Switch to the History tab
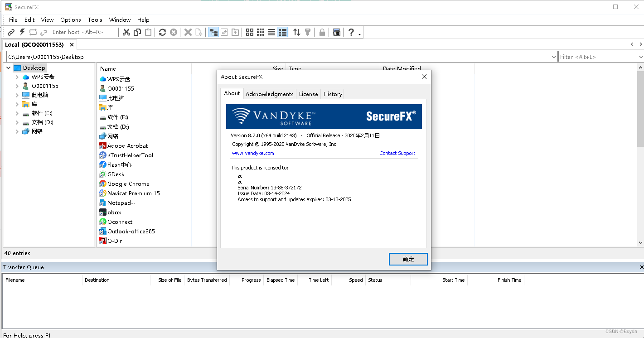Image resolution: width=644 pixels, height=338 pixels. tap(333, 94)
